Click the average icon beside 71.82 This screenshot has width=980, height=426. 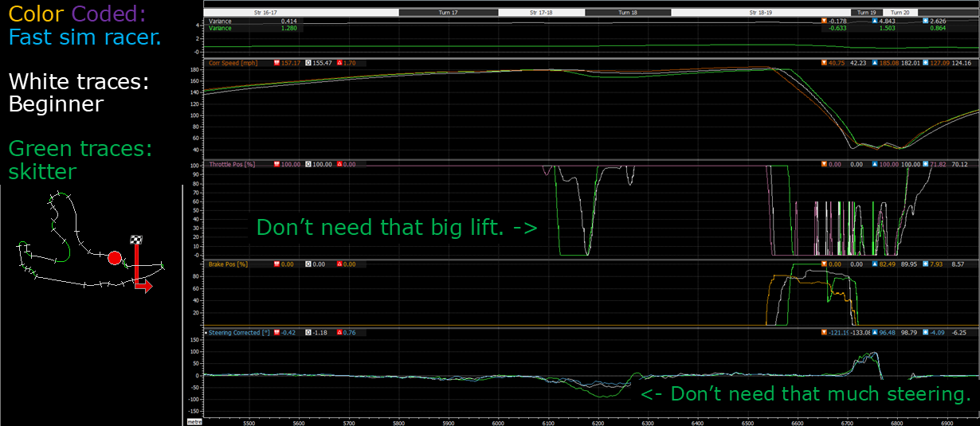pos(926,163)
